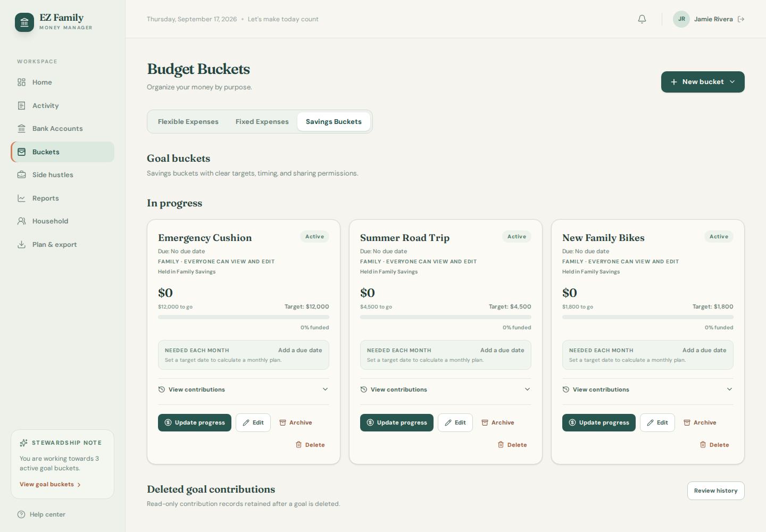The height and width of the screenshot is (532, 766).
Task: Edit the Summer Road Trip bucket
Action: (455, 422)
